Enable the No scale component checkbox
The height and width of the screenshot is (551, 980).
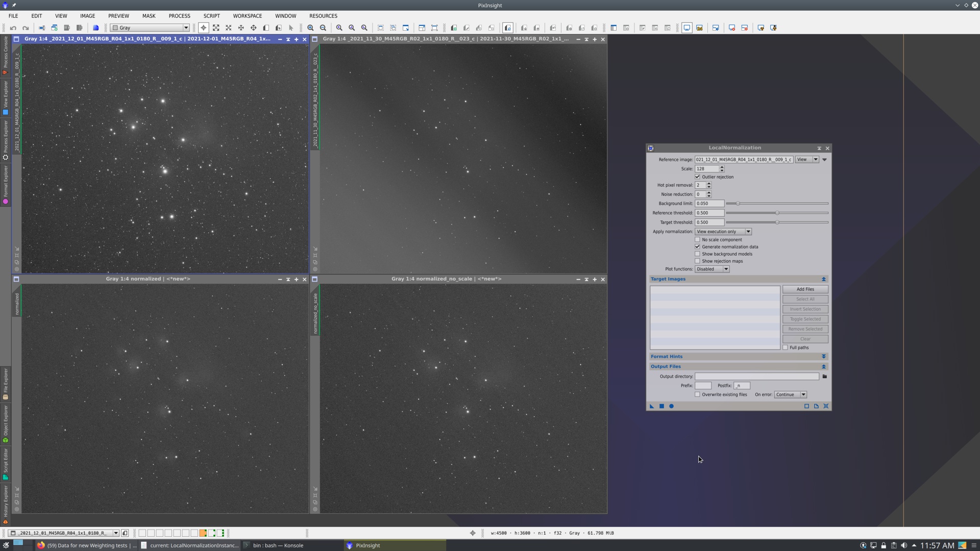coord(698,240)
